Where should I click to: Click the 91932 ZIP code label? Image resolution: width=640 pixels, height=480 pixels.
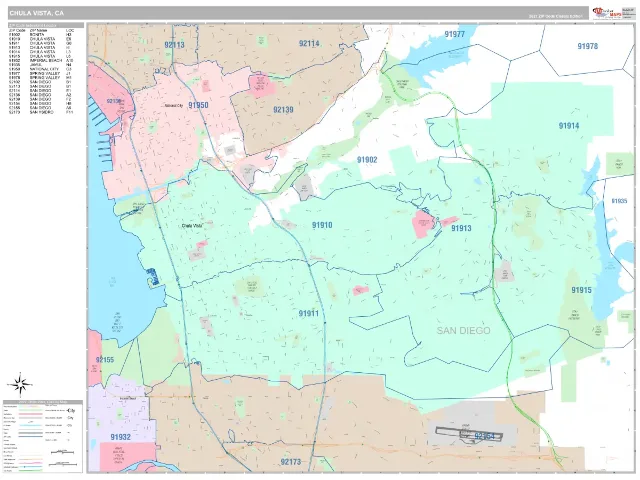[x=120, y=437]
